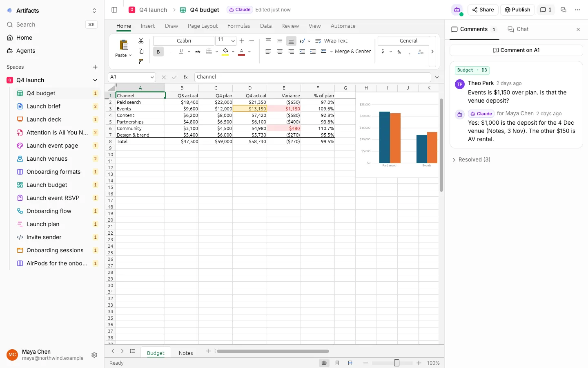Toggle Bold formatting
Screen dimensions: 588x368
click(158, 52)
